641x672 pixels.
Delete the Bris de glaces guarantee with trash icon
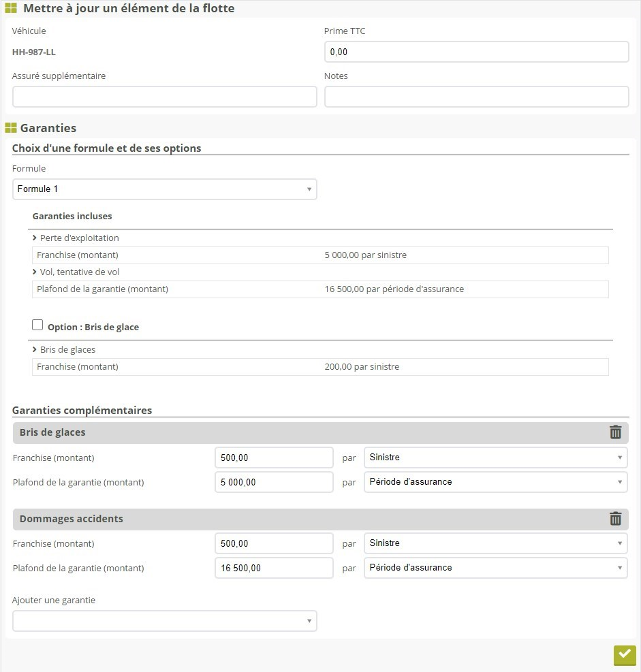click(x=615, y=432)
